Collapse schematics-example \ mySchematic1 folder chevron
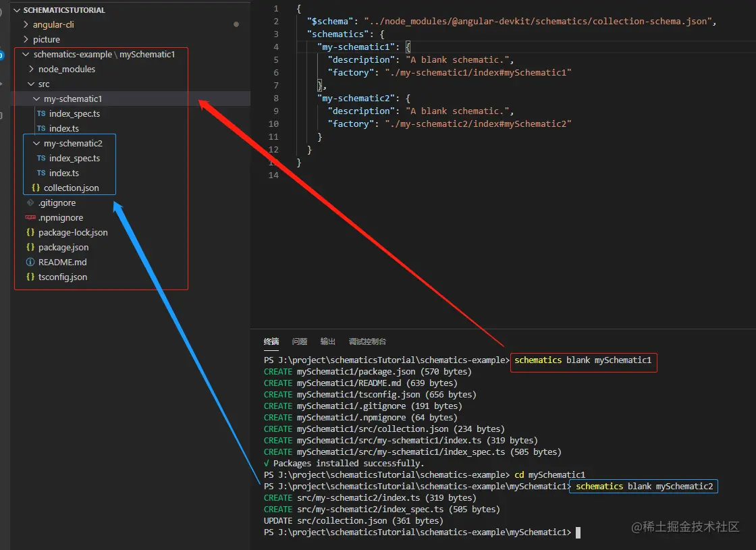756x550 pixels. click(x=26, y=55)
